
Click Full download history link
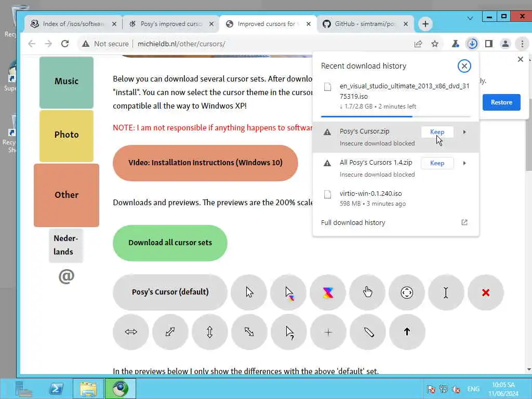point(353,222)
